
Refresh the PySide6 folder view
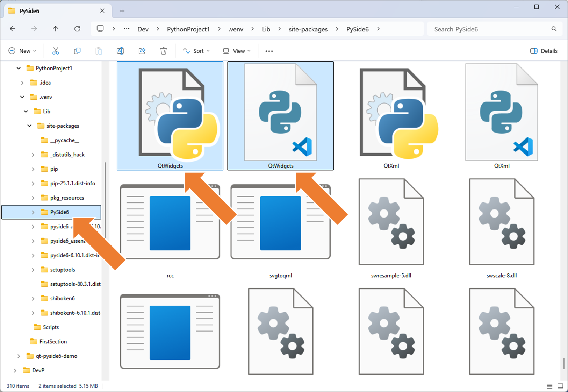77,29
